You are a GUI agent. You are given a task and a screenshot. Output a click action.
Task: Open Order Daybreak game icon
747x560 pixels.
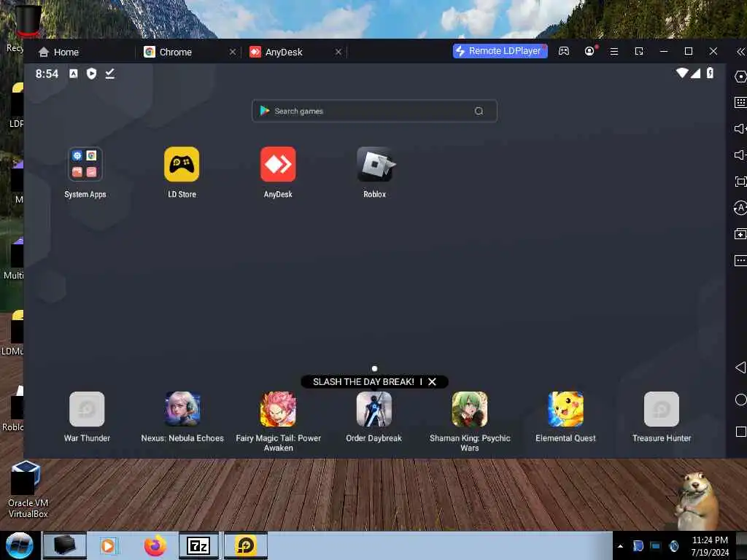pyautogui.click(x=374, y=409)
